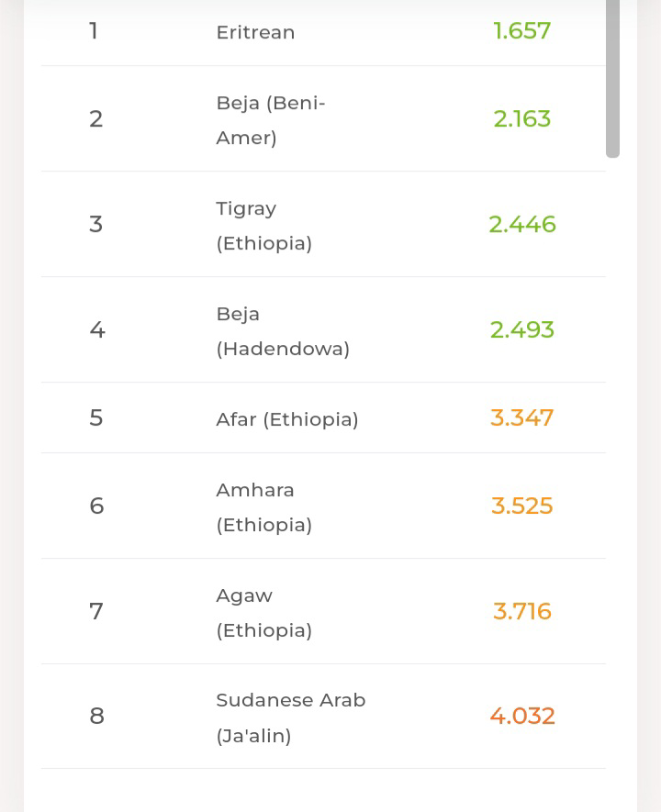
Task: Select the Agaw (Ethiopia) row label
Action: pyautogui.click(x=263, y=613)
